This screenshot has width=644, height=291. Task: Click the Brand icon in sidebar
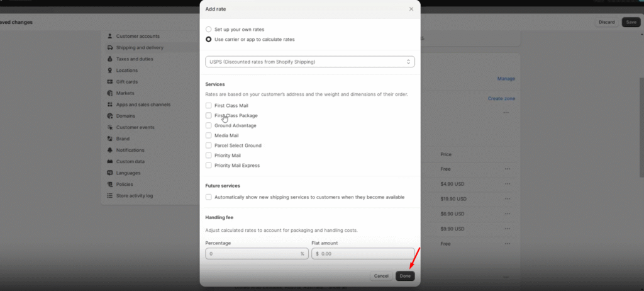click(x=109, y=139)
